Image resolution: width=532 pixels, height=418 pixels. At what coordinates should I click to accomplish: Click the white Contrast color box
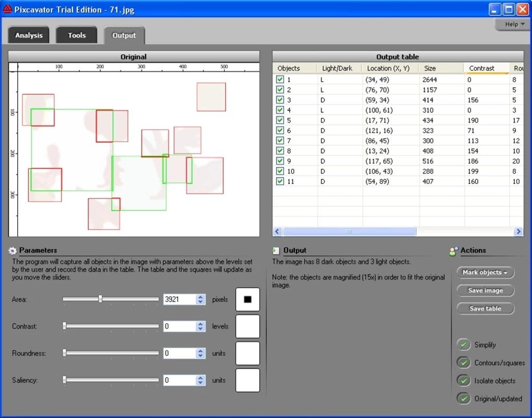coord(247,326)
